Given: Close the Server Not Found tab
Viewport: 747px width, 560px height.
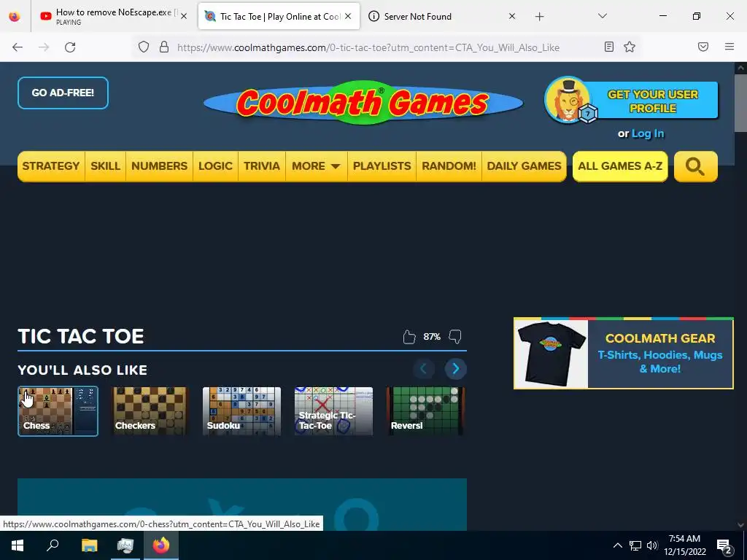Looking at the screenshot, I should point(512,16).
